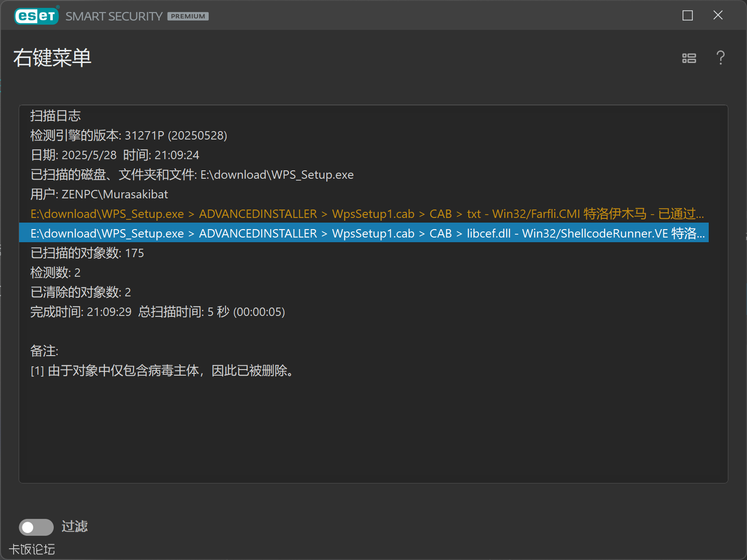The width and height of the screenshot is (747, 560).
Task: Maximize the ESET window
Action: click(687, 15)
